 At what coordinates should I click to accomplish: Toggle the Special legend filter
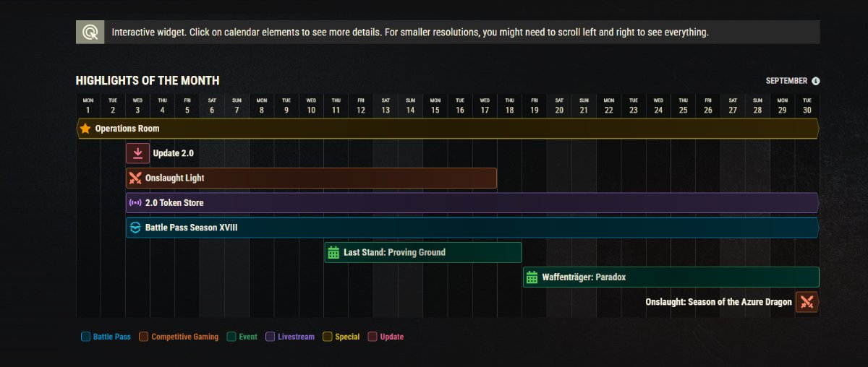coord(341,337)
